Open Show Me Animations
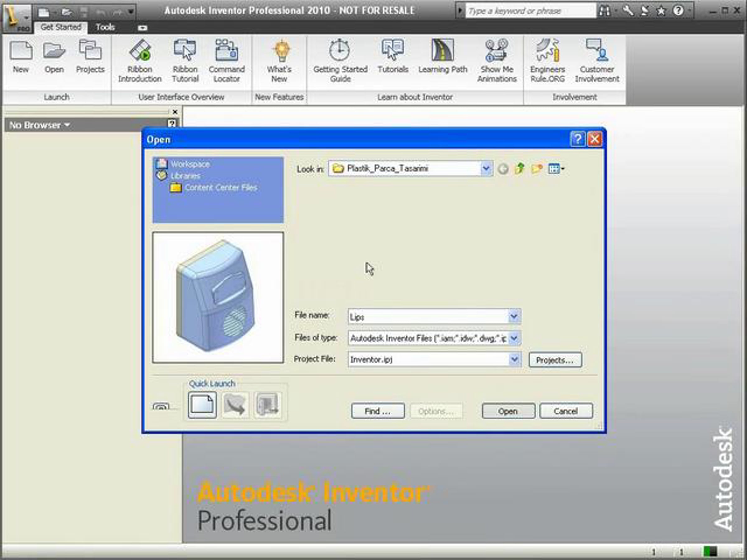 point(497,61)
